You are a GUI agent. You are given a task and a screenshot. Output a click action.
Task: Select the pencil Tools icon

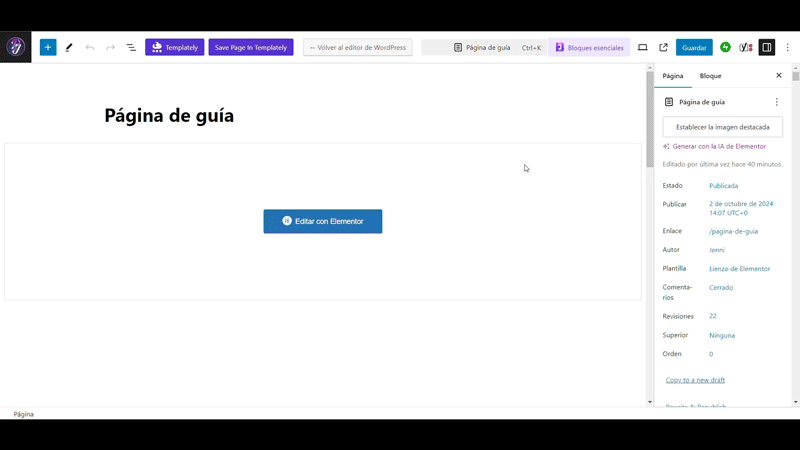click(x=69, y=47)
